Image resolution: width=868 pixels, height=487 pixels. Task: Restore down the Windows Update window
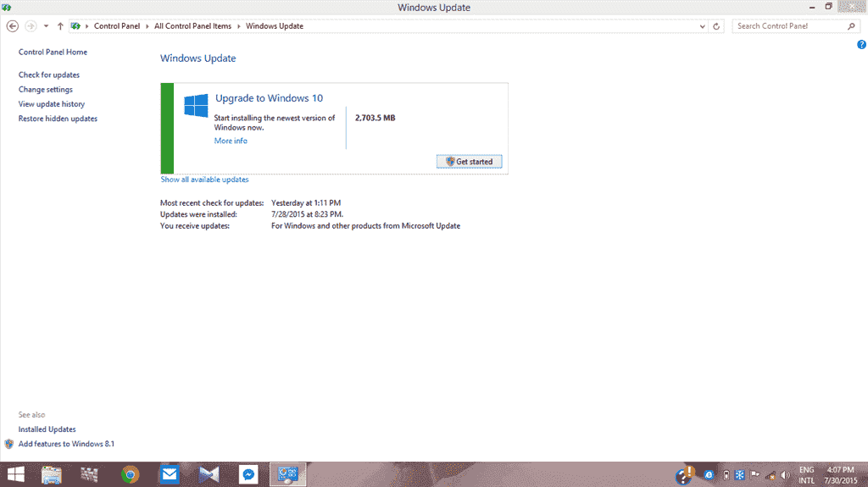pos(829,7)
